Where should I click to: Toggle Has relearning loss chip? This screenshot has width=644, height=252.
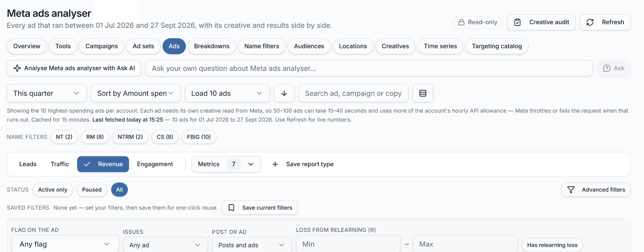(x=552, y=245)
